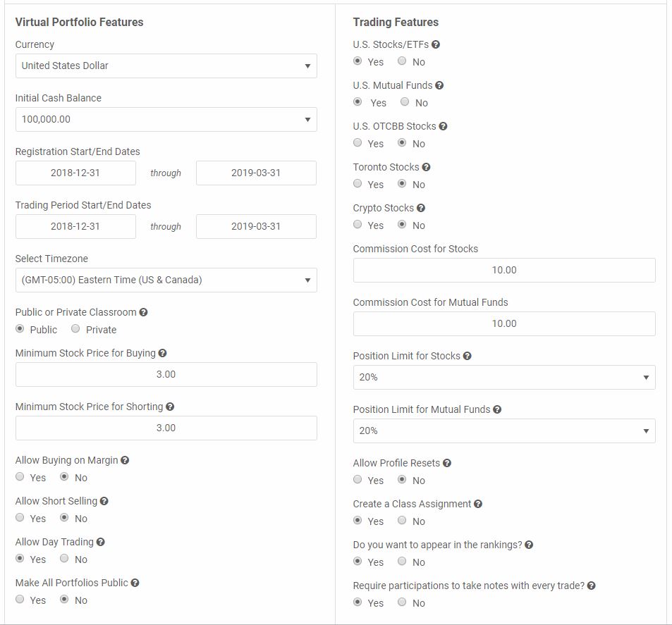
Task: Choose Yes for Allow Buying on Margin
Action: (x=20, y=476)
